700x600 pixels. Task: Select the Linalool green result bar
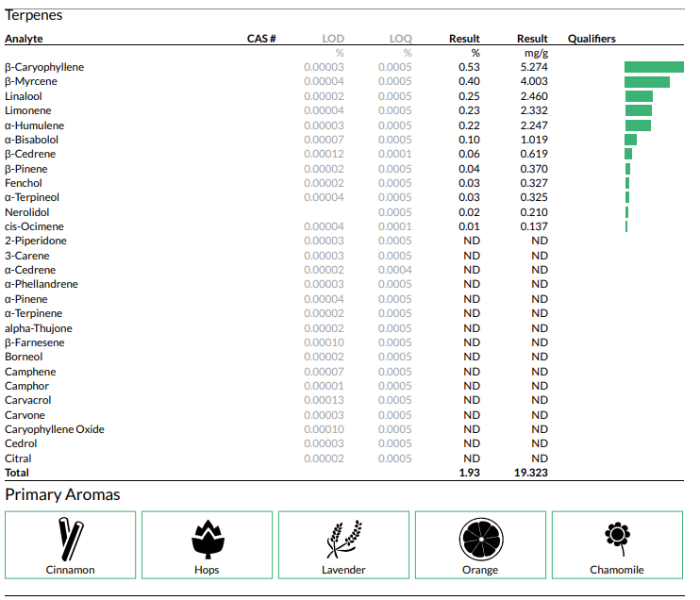[639, 96]
